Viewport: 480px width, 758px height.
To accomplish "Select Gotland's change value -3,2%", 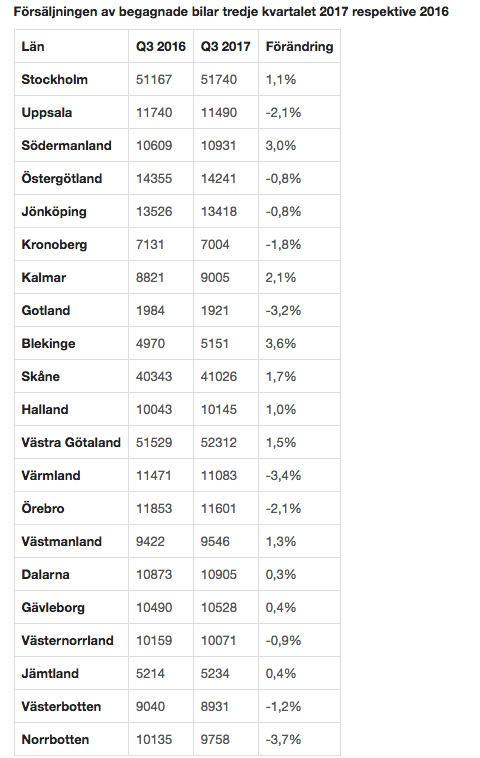I will [x=283, y=310].
